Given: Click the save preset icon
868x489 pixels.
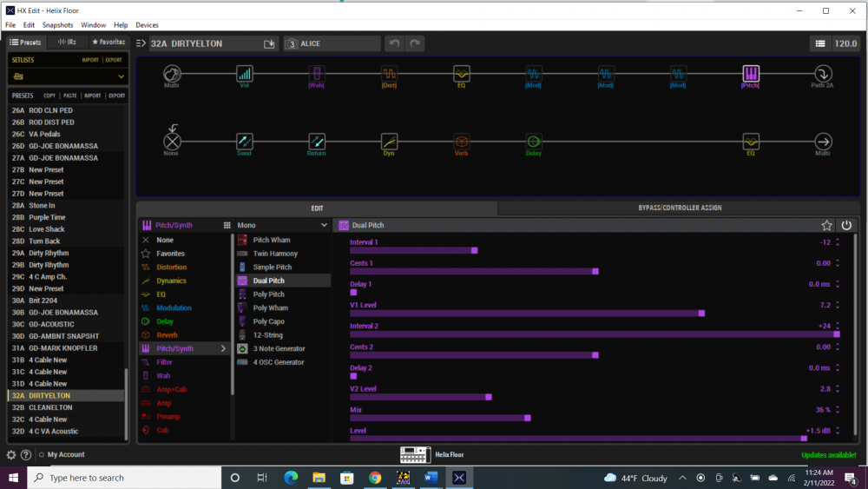Looking at the screenshot, I should [269, 43].
